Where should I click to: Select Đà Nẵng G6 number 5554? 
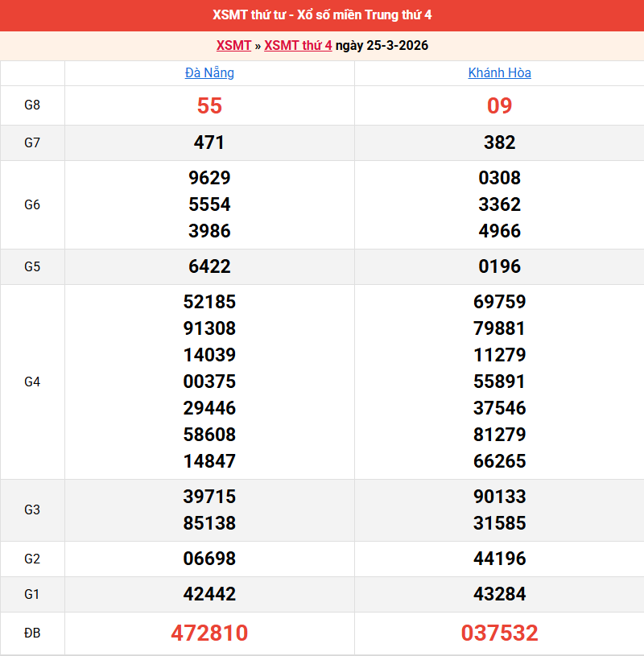point(209,204)
